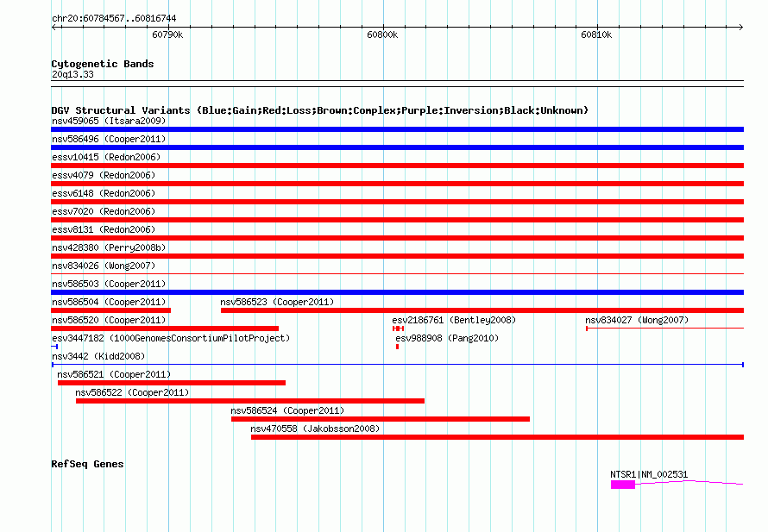Click the esv2186761 (Bentley2008) small variant glyph
Image resolution: width=768 pixels, height=532 pixels.
coord(398,329)
